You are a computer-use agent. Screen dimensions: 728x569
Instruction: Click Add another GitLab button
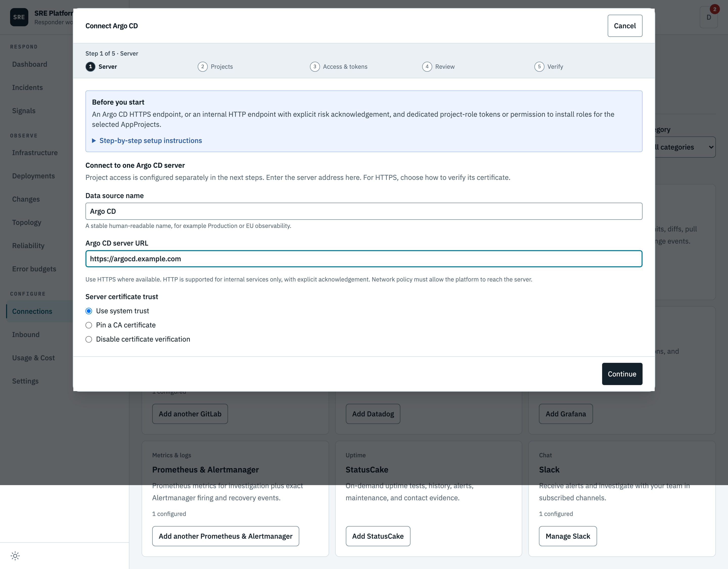point(190,414)
